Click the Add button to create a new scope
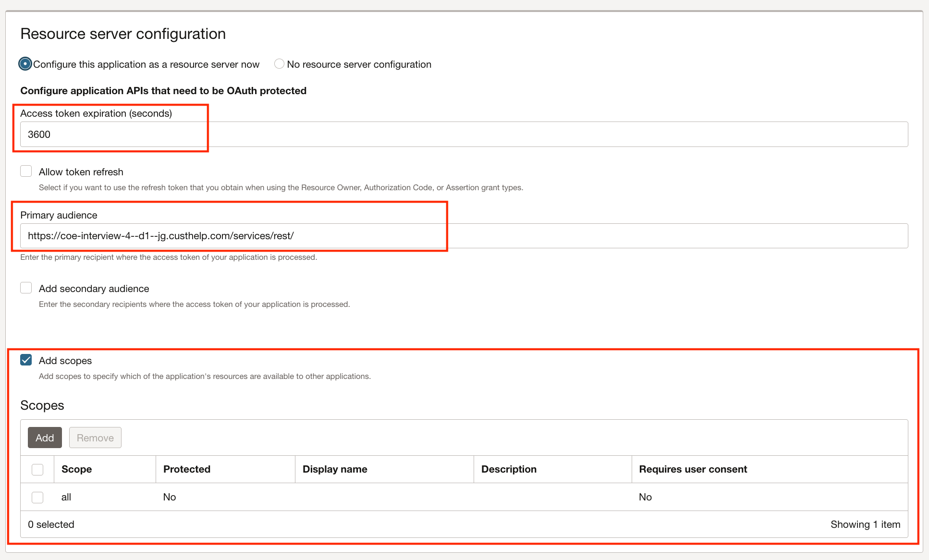This screenshot has width=929, height=560. click(44, 438)
